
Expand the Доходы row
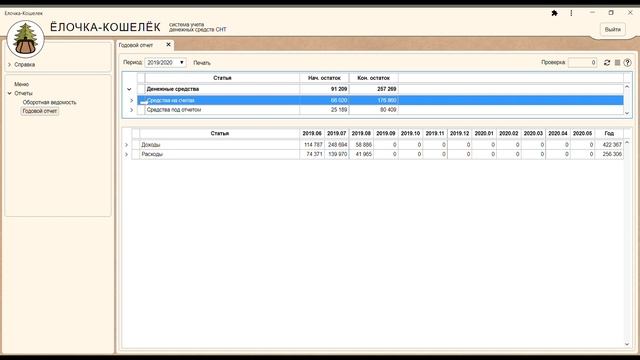coord(126,145)
